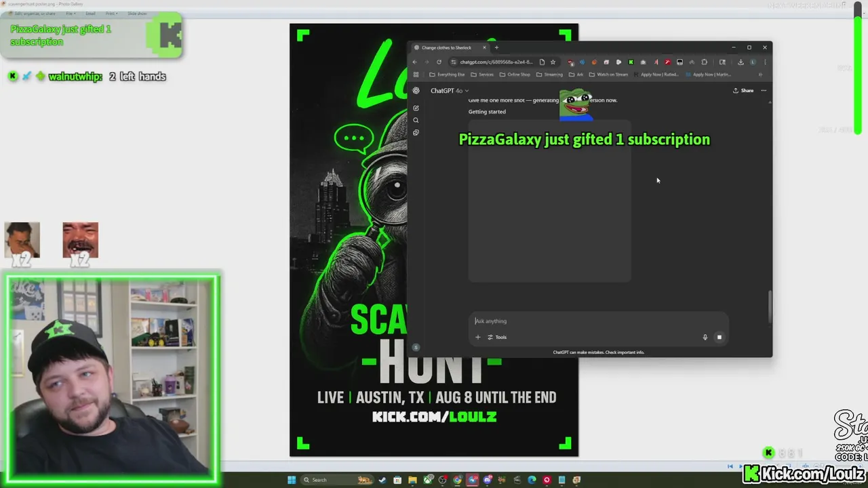Open the browser extensions puzzle icon
The image size is (868, 488).
pos(705,62)
